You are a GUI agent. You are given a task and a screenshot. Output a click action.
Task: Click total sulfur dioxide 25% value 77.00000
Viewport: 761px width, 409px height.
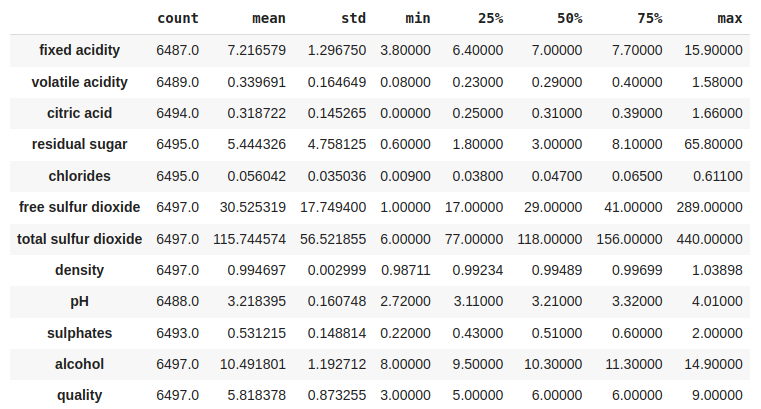pos(474,239)
